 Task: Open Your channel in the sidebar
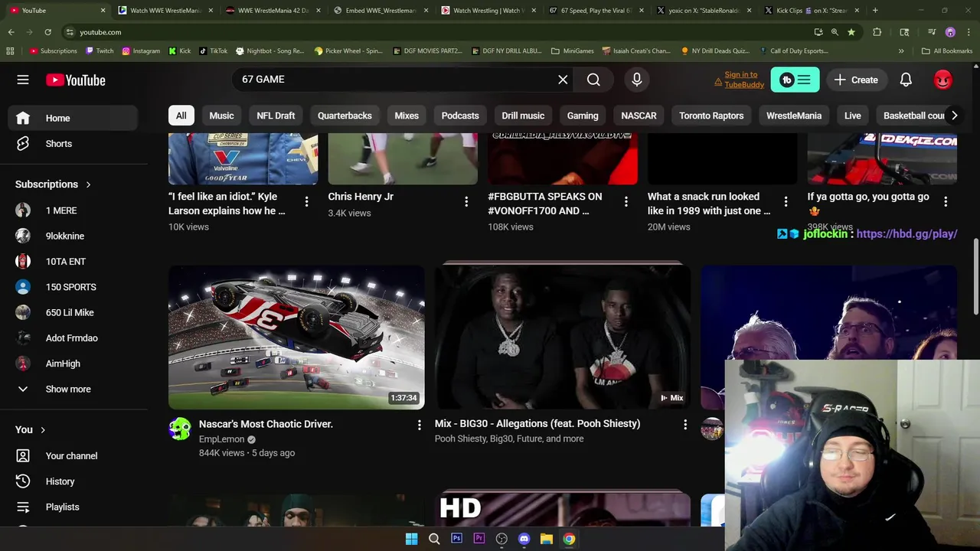pyautogui.click(x=73, y=455)
